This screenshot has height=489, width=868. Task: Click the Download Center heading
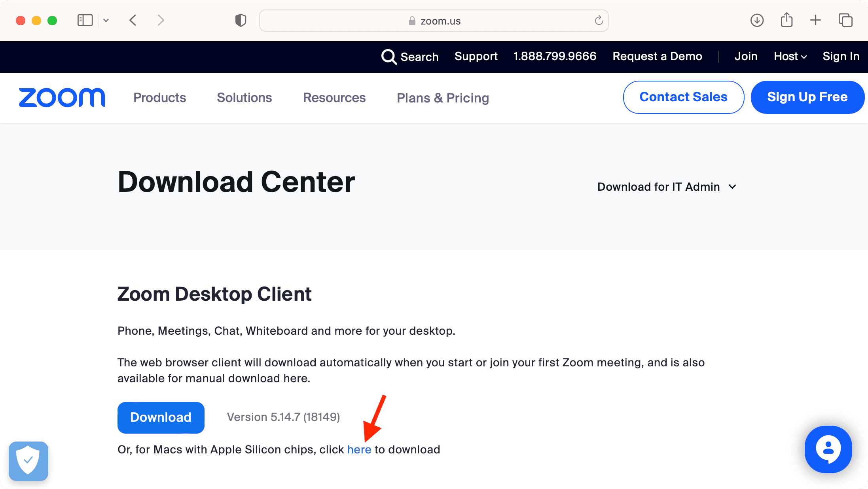[236, 182]
